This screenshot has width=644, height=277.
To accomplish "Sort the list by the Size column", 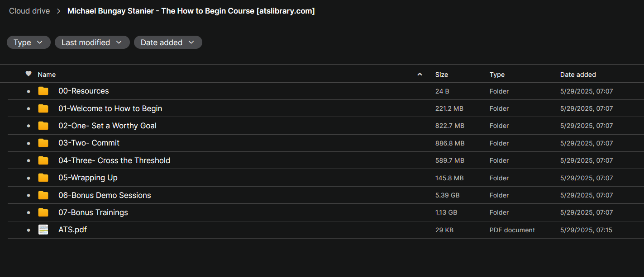I will pos(442,75).
